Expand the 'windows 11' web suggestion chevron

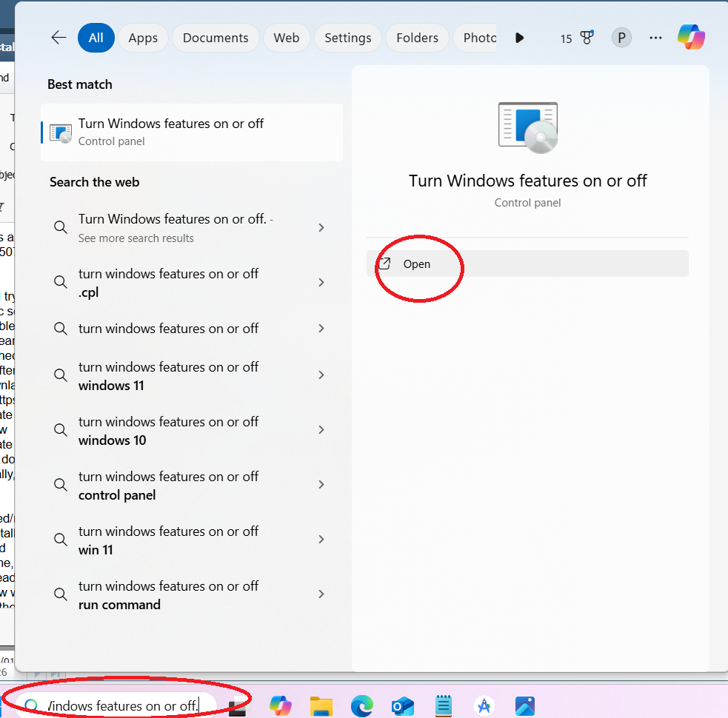321,375
